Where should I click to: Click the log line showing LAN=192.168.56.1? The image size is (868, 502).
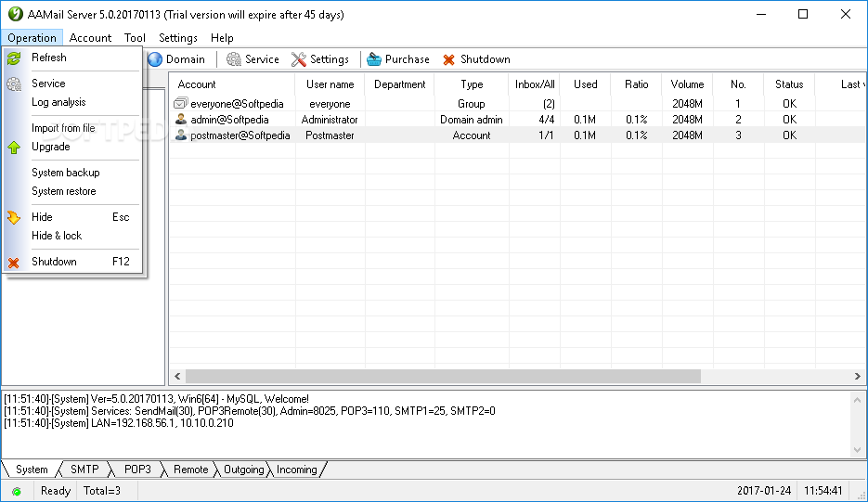pyautogui.click(x=119, y=423)
